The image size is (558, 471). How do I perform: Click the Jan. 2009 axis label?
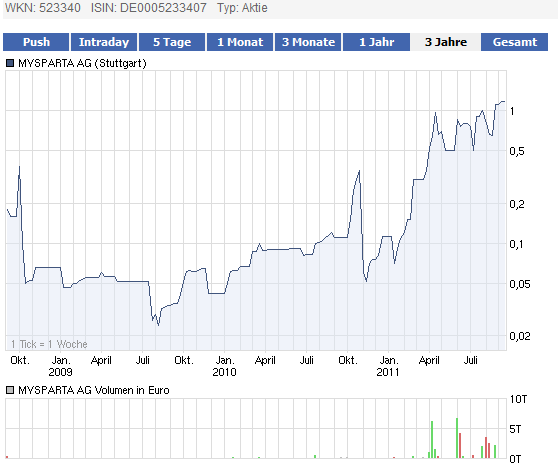tap(60, 366)
